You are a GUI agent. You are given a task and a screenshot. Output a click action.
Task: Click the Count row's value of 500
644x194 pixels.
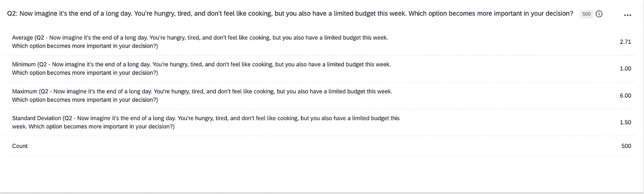coord(626,146)
